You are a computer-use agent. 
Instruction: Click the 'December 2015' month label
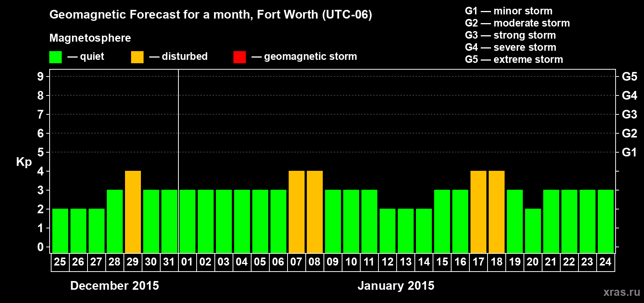115,286
